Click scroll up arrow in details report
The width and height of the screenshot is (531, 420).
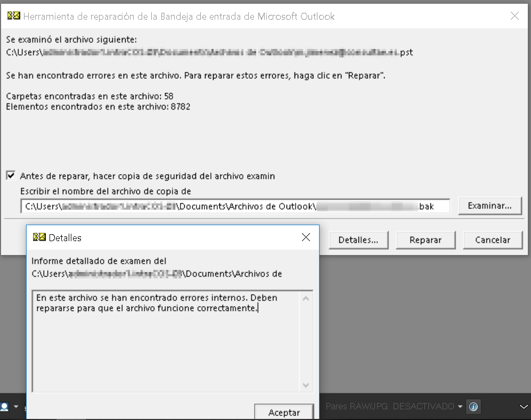306,299
